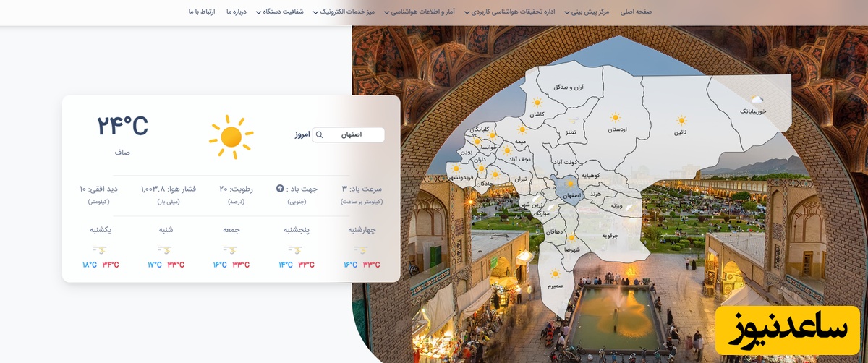This screenshot has height=363, width=868.
Task: Go to صفحه اصلی in the navigation bar
Action: [x=636, y=12]
